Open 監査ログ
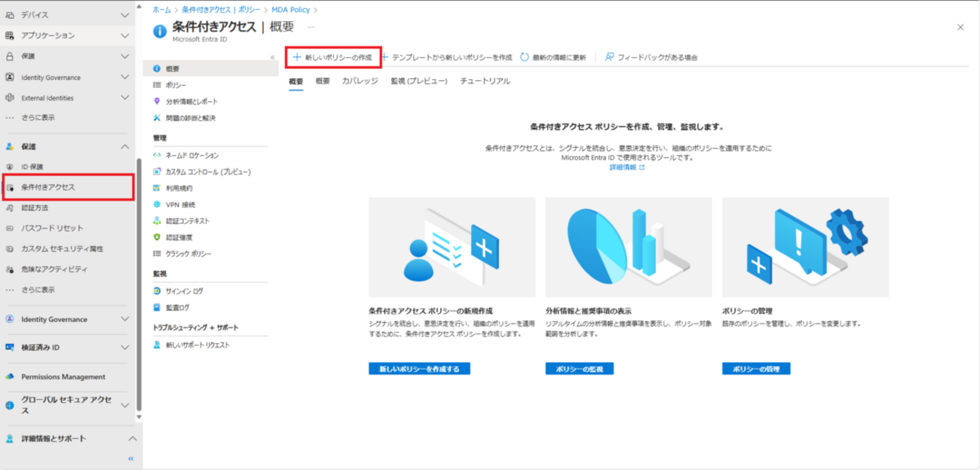Viewport: 980px width, 470px height. pos(177,307)
